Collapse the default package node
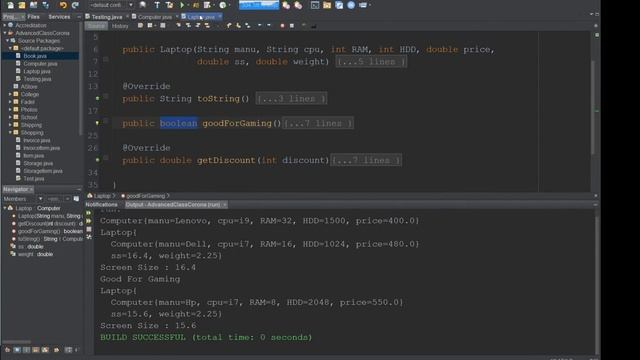Image resolution: width=640 pixels, height=360 pixels. pos(10,48)
